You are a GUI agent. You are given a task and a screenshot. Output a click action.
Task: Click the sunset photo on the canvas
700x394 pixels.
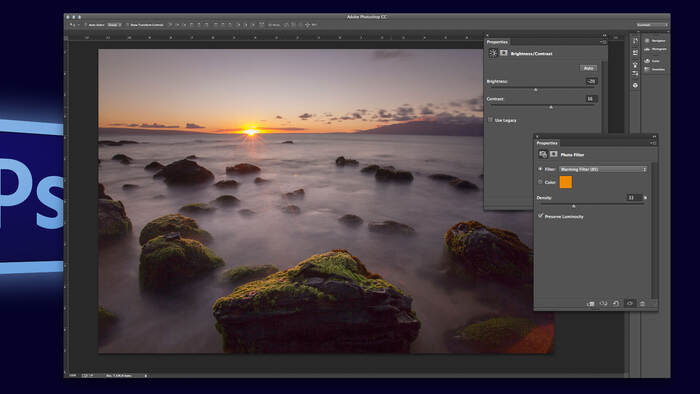pos(290,201)
